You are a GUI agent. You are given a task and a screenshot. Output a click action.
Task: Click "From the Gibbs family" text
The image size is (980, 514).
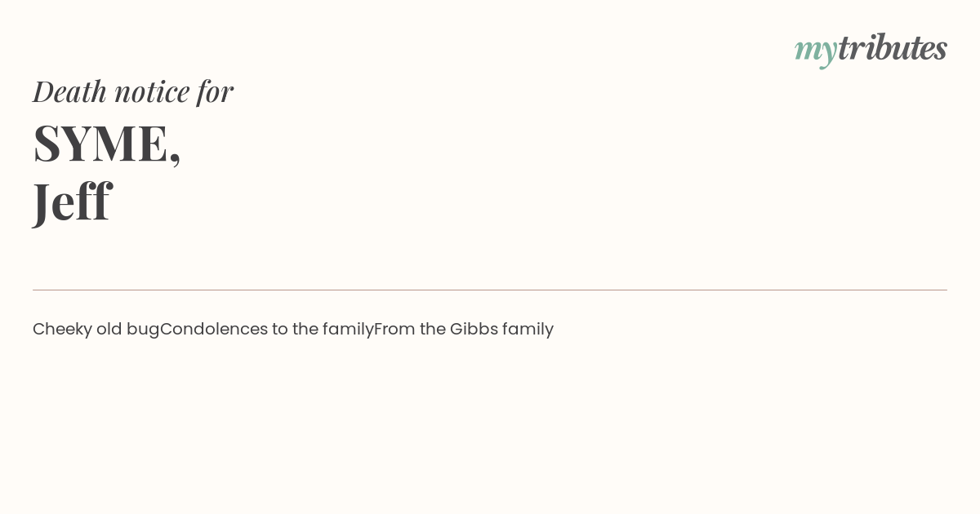(x=464, y=329)
